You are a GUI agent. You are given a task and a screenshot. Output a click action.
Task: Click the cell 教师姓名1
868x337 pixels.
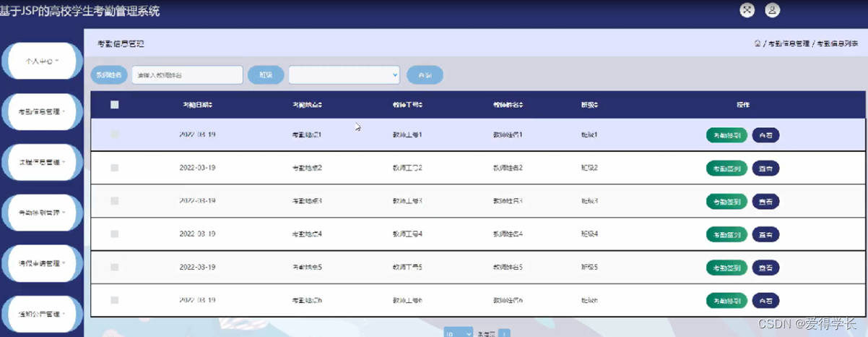click(508, 135)
